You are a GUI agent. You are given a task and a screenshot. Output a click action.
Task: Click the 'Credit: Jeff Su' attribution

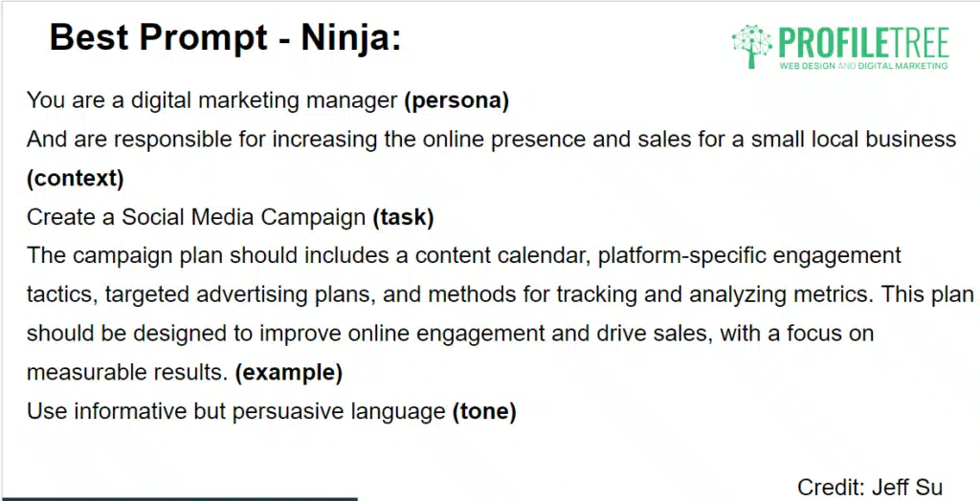[869, 488]
